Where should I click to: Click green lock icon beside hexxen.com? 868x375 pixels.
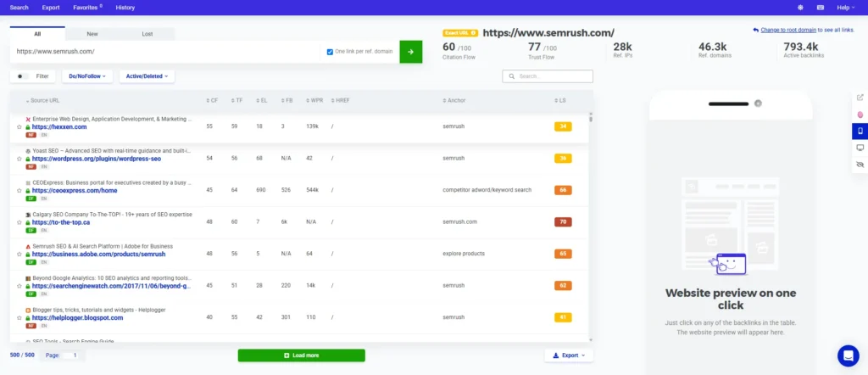click(28, 127)
